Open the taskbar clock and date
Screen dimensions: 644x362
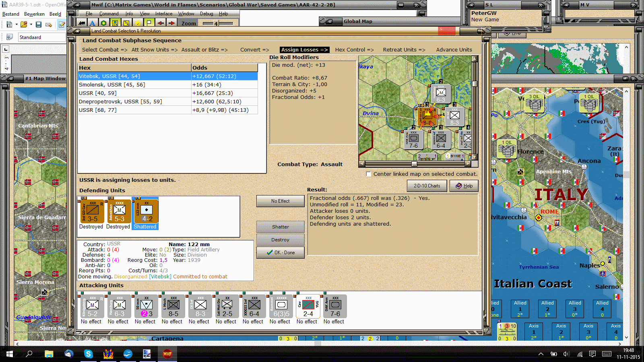coord(628,354)
